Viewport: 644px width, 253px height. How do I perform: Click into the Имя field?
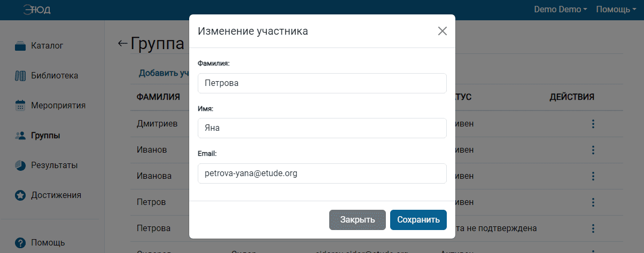[x=322, y=128]
